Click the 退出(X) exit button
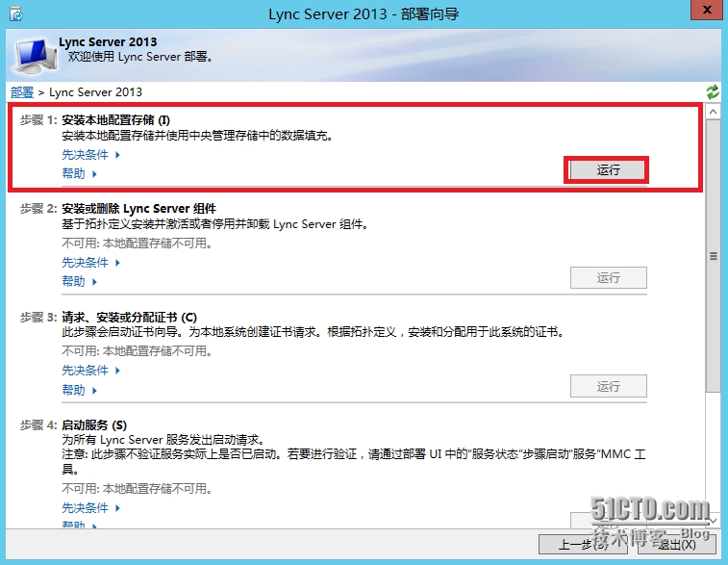The height and width of the screenshot is (565, 728). click(x=676, y=544)
